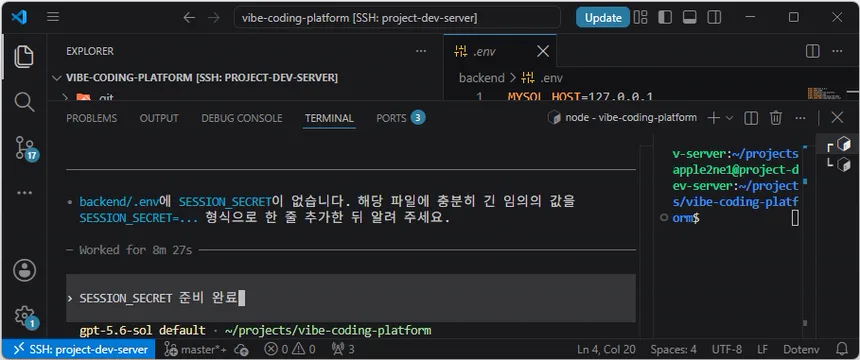Open terminal panel more actions ellipsis

click(x=800, y=117)
